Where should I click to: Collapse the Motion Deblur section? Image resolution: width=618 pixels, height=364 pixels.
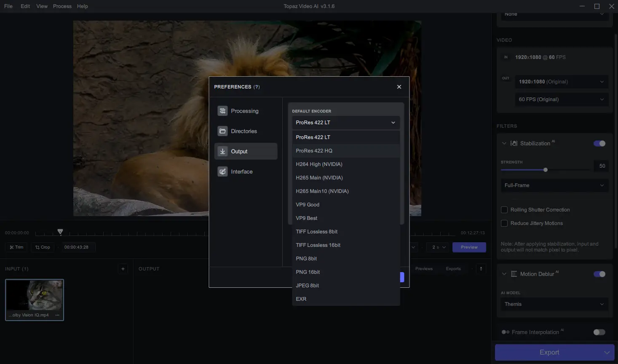[x=504, y=274]
